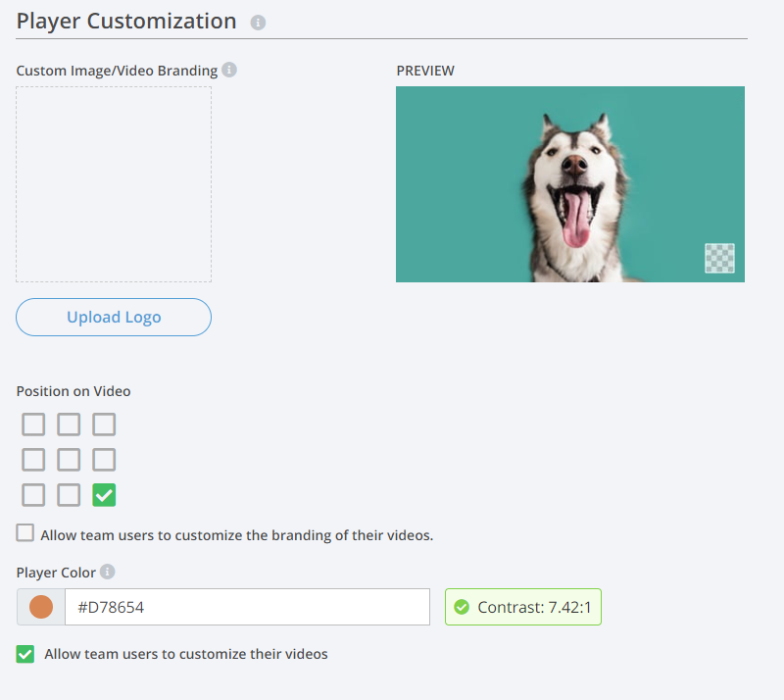Uncheck the bottom-right logo position checkbox
784x700 pixels.
click(104, 495)
